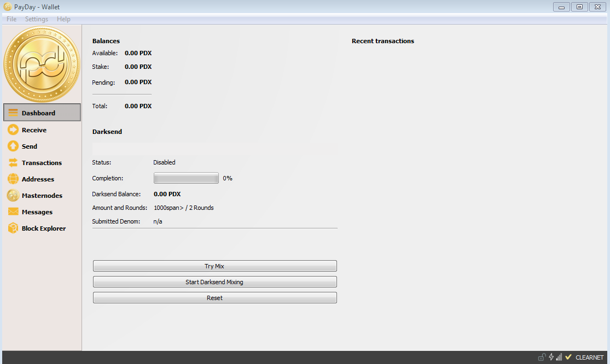Click the Recent transactions heading
Viewport: 610px width, 364px height.
click(383, 41)
